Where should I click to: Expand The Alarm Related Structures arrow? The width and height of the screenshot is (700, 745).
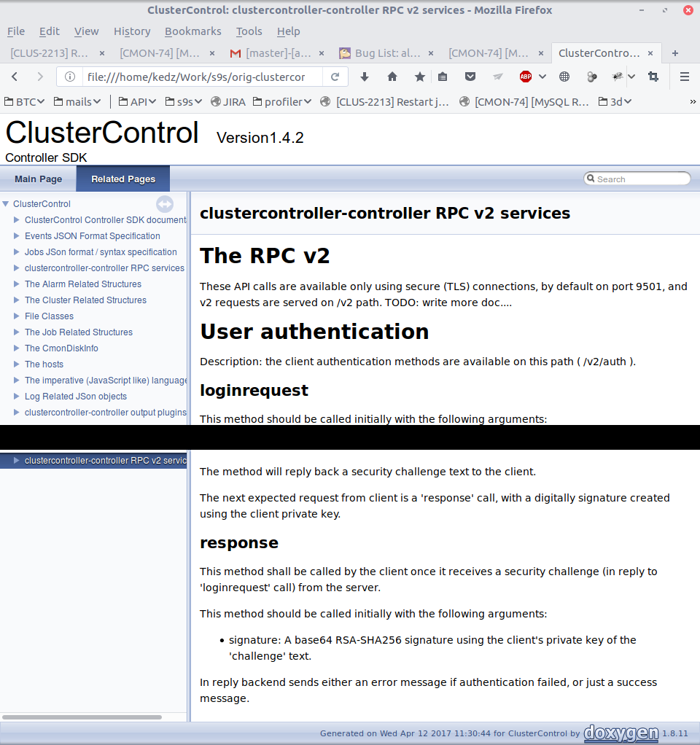tap(17, 284)
